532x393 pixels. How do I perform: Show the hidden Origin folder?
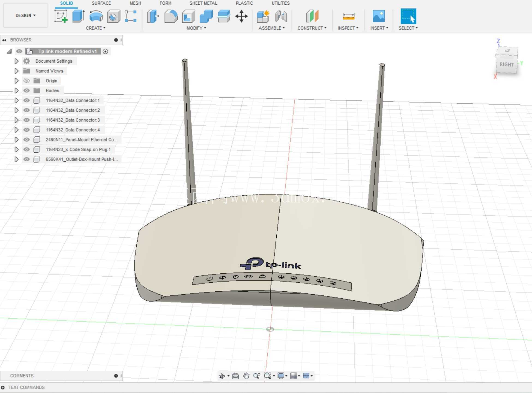(x=26, y=81)
